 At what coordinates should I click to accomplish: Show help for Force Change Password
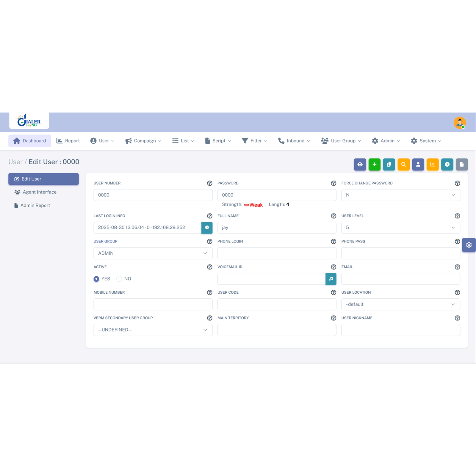pyautogui.click(x=458, y=183)
